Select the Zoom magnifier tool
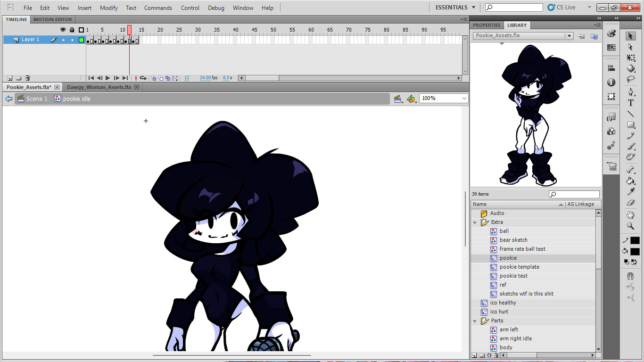This screenshot has width=644, height=362. tap(631, 226)
